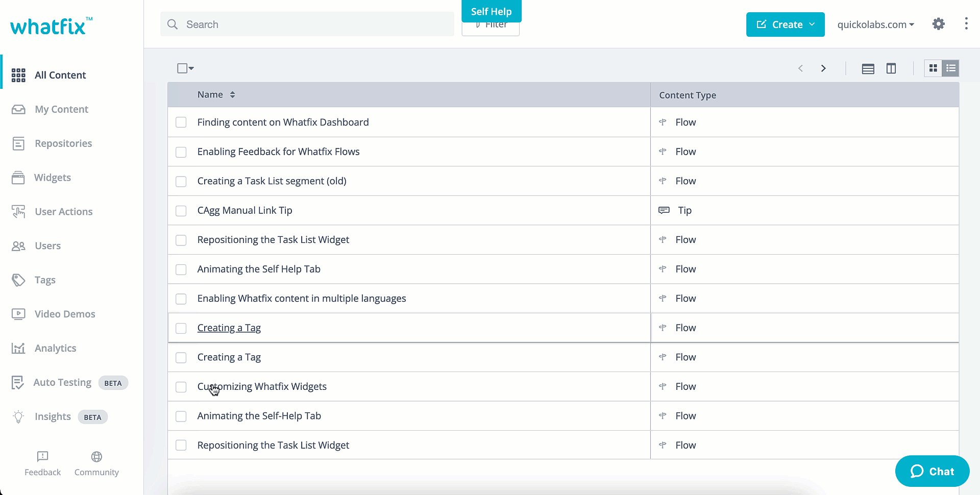Check Animating the Self Help Tab row
The image size is (980, 495).
coord(181,269)
